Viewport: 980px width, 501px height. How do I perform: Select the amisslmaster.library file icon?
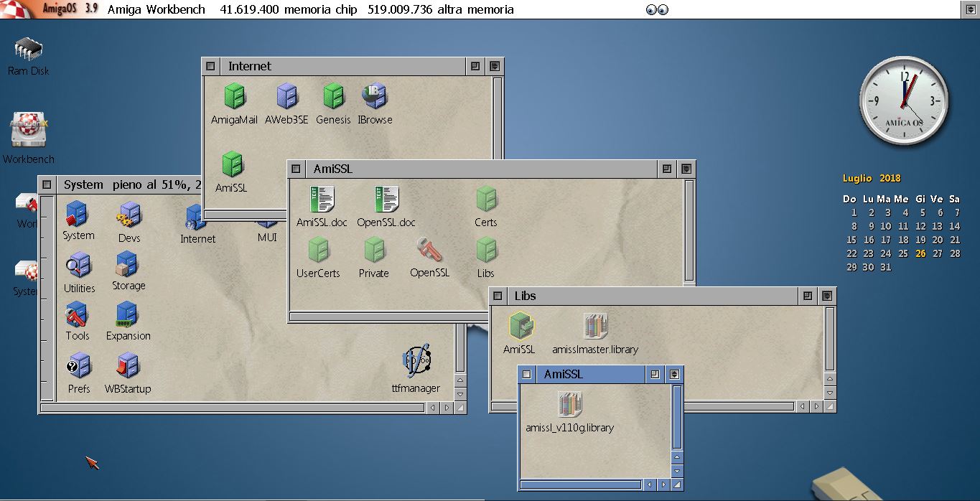tap(595, 327)
